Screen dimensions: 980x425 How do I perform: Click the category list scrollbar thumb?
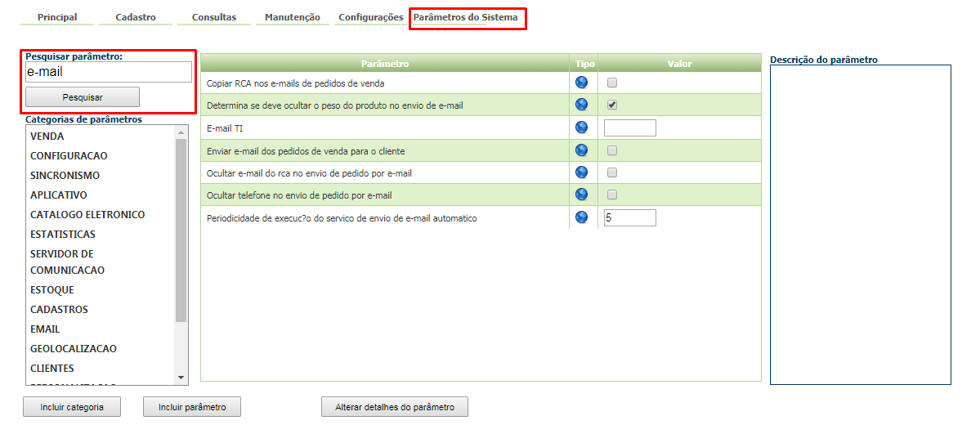pyautogui.click(x=181, y=230)
